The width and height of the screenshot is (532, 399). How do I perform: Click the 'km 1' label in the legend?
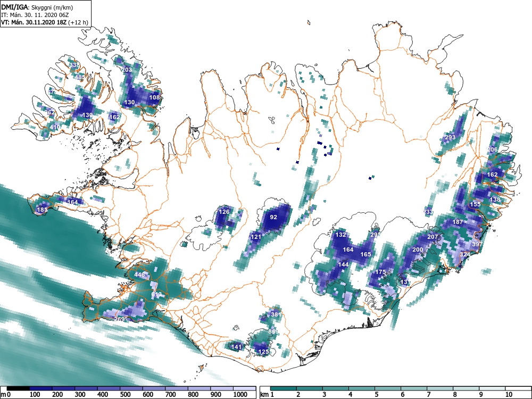pyautogui.click(x=268, y=394)
